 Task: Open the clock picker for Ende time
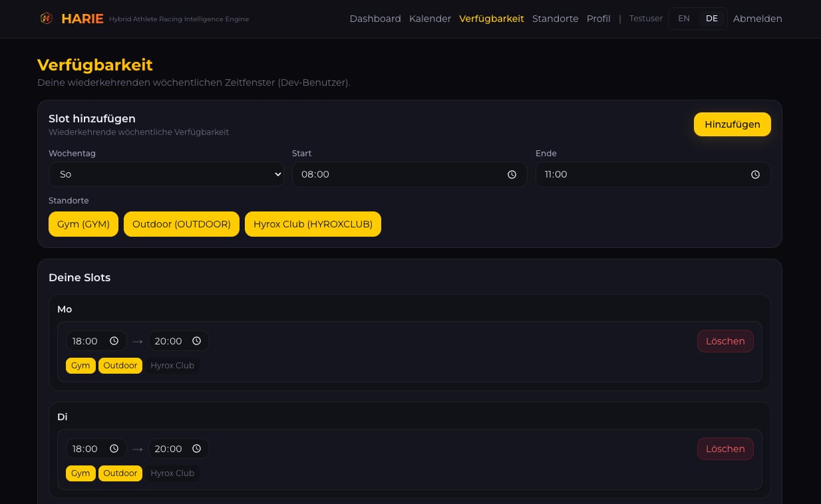755,174
